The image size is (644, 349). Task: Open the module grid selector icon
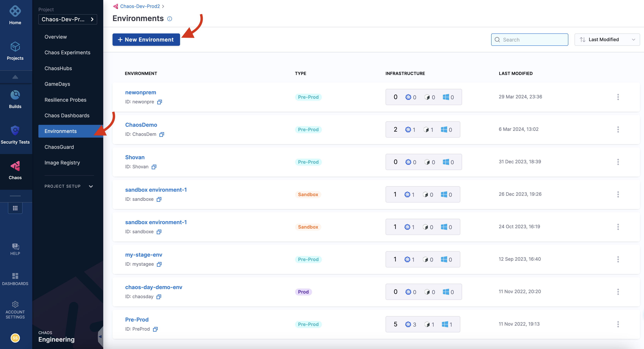[15, 208]
